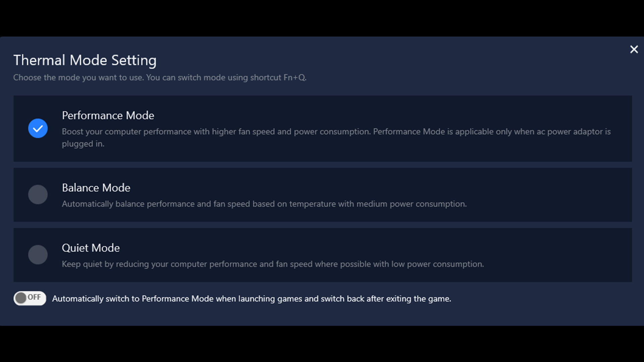Enable automatic Performance Mode switch for games
The width and height of the screenshot is (644, 362).
(30, 298)
